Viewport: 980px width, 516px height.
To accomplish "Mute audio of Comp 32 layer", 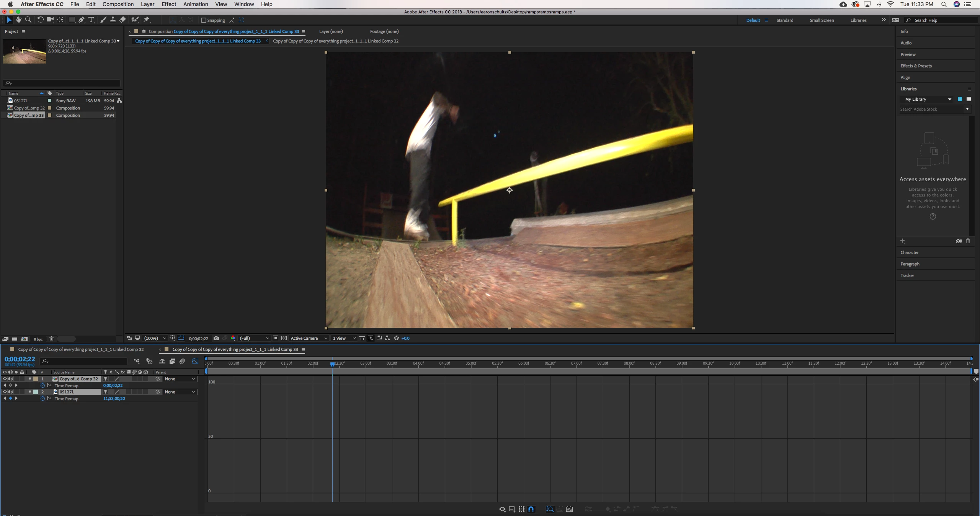I will (x=11, y=379).
